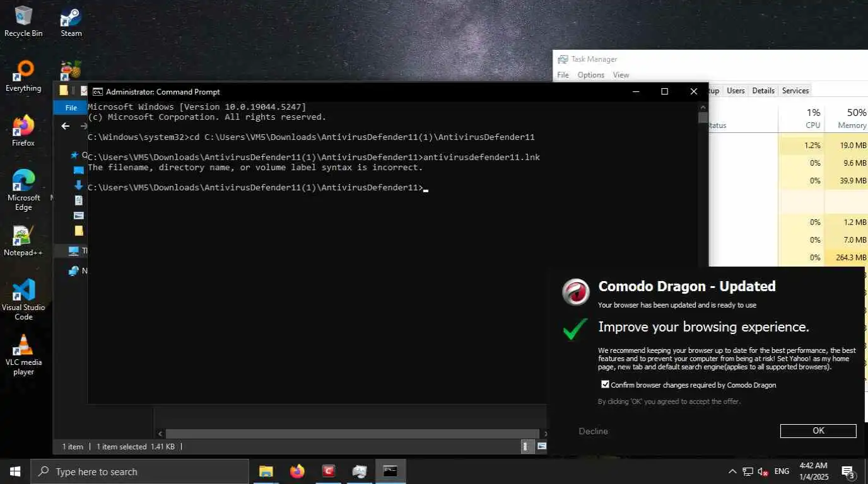Select the Pictures icon in Explorer sidebar

[79, 215]
